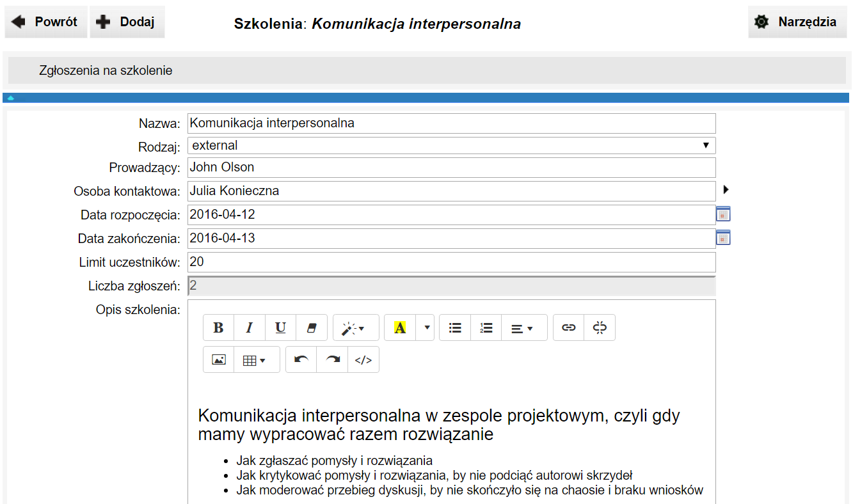Toggle underline text formatting
Screen dimensions: 853x504
click(280, 327)
